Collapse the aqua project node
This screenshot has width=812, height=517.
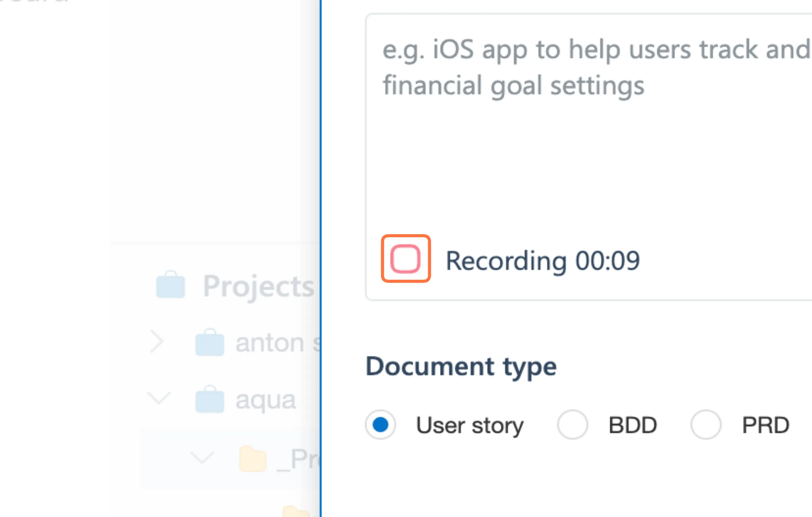159,398
